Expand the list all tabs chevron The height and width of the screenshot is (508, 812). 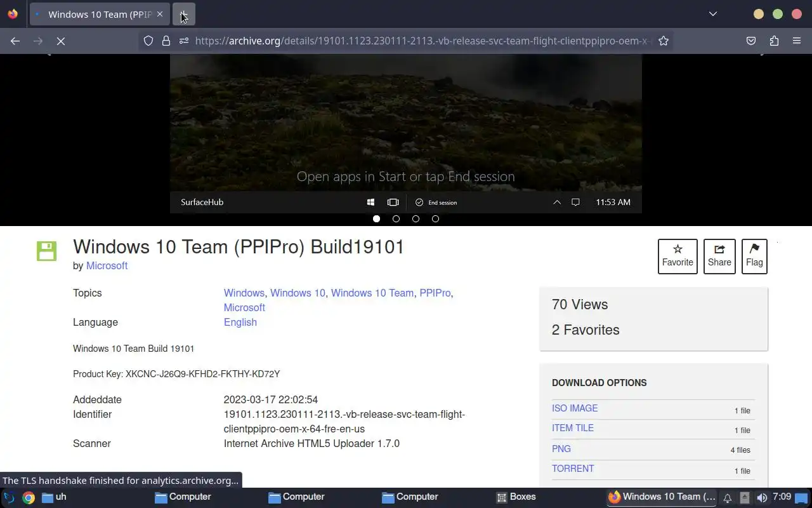713,14
